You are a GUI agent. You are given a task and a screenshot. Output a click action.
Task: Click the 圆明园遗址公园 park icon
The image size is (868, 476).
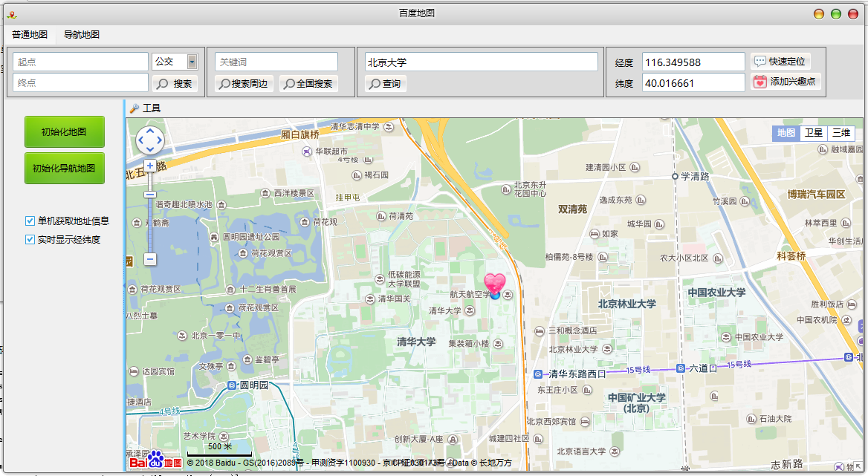coord(214,237)
